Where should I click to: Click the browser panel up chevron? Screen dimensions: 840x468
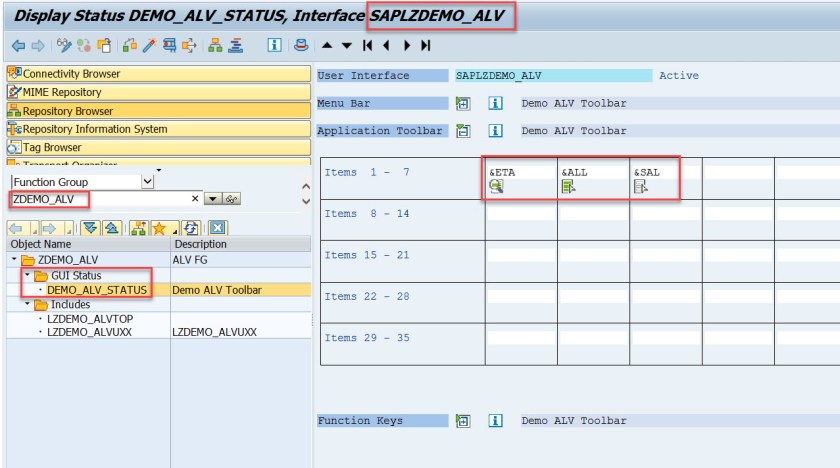click(x=306, y=186)
